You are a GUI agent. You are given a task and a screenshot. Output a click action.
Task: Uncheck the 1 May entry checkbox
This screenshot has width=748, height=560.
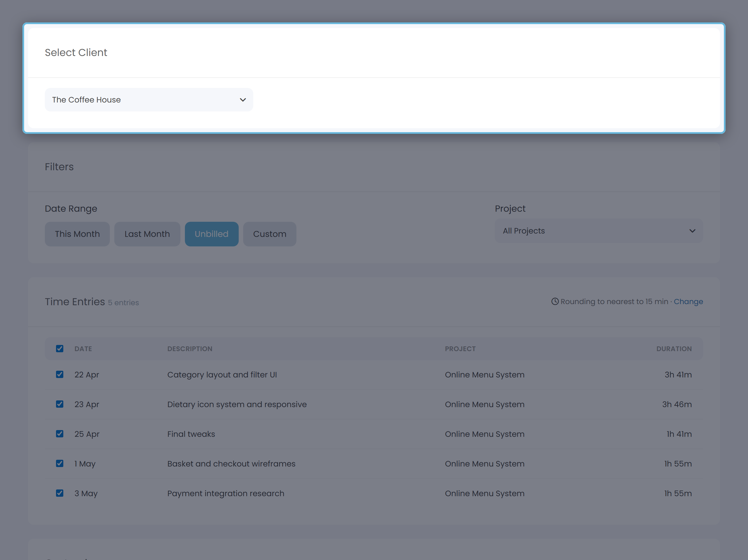point(59,463)
